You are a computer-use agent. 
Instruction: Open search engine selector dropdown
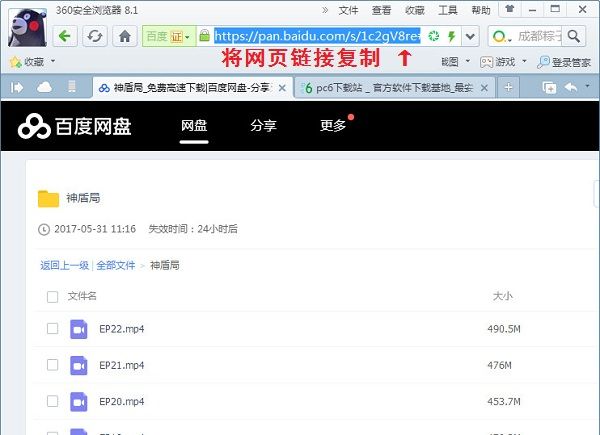[502, 37]
